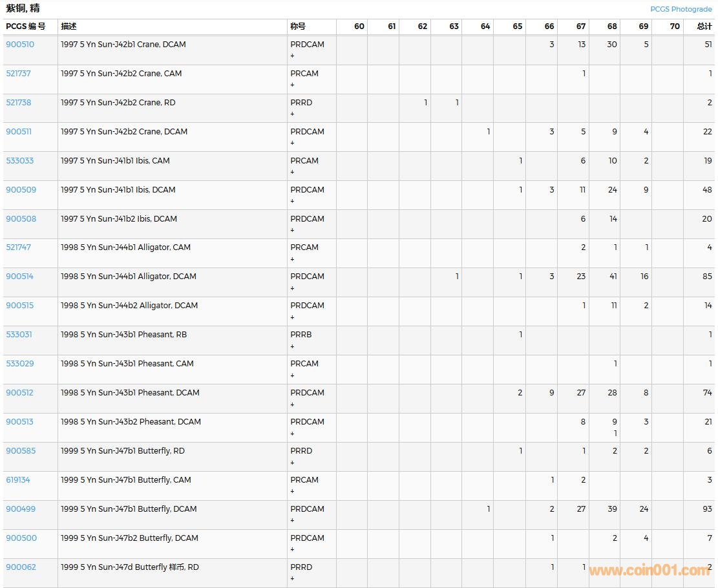Expand plus sign under PRDCAM for 900510
This screenshot has width=718, height=588.
(292, 56)
